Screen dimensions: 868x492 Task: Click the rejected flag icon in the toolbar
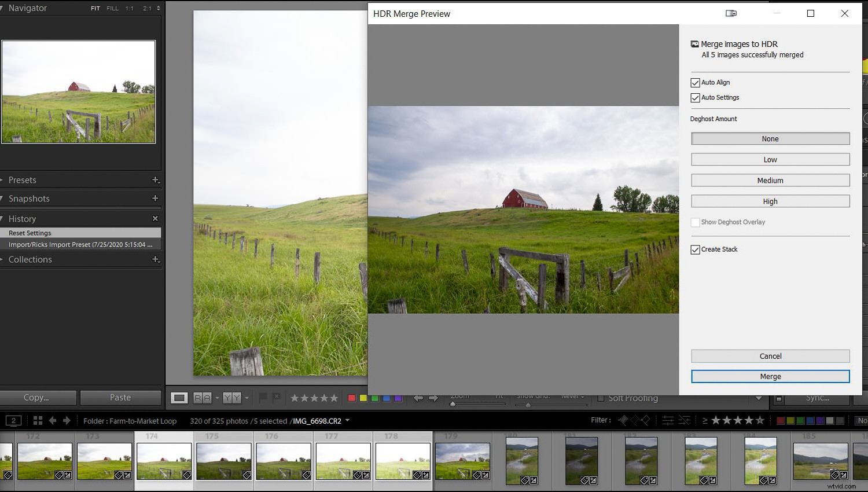[277, 398]
